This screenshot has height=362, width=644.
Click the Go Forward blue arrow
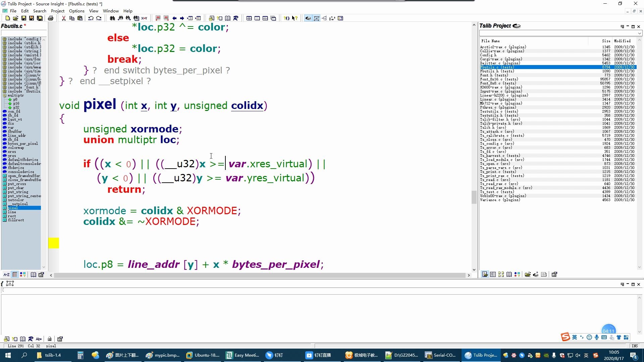[182, 18]
